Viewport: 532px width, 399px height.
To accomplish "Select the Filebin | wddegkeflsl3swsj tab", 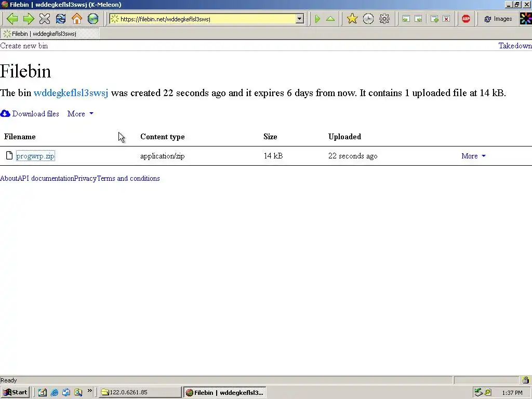I will (50, 34).
